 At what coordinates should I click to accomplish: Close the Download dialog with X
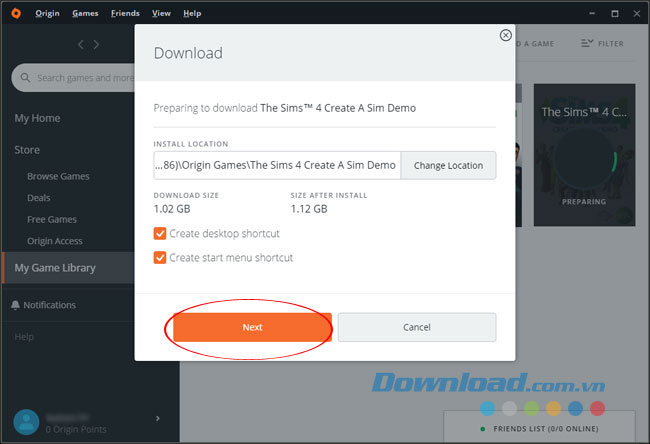505,35
